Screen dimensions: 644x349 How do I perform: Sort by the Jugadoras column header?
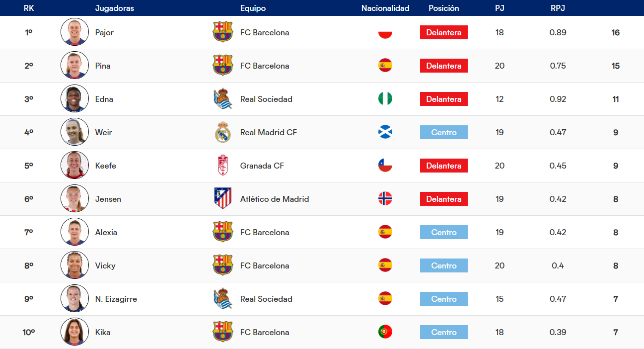tap(115, 8)
